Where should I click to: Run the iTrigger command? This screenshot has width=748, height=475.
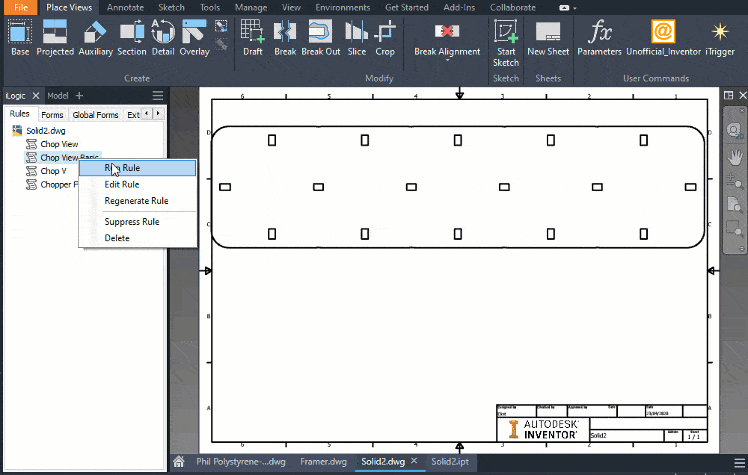(720, 38)
